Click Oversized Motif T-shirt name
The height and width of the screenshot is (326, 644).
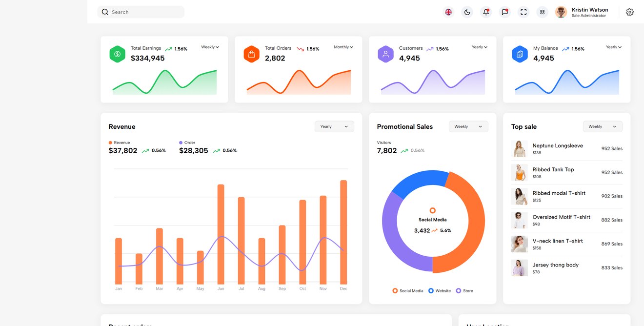[x=562, y=217]
